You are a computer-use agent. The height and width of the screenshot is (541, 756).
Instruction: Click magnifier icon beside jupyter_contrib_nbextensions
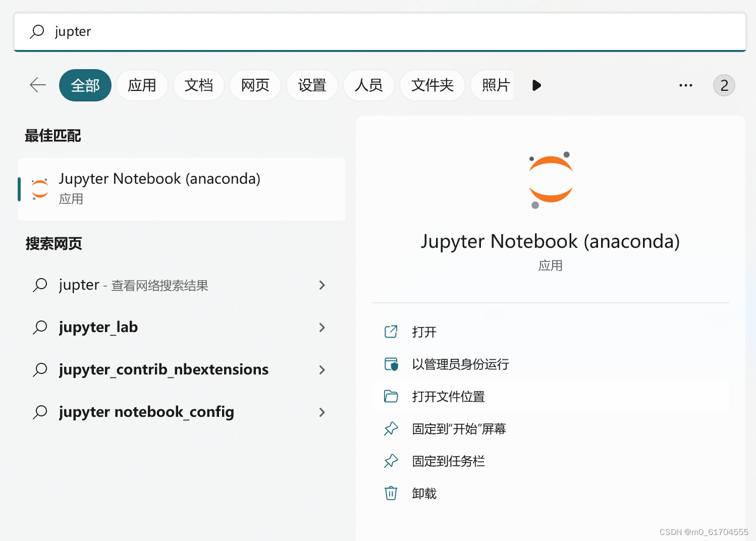[x=40, y=370]
